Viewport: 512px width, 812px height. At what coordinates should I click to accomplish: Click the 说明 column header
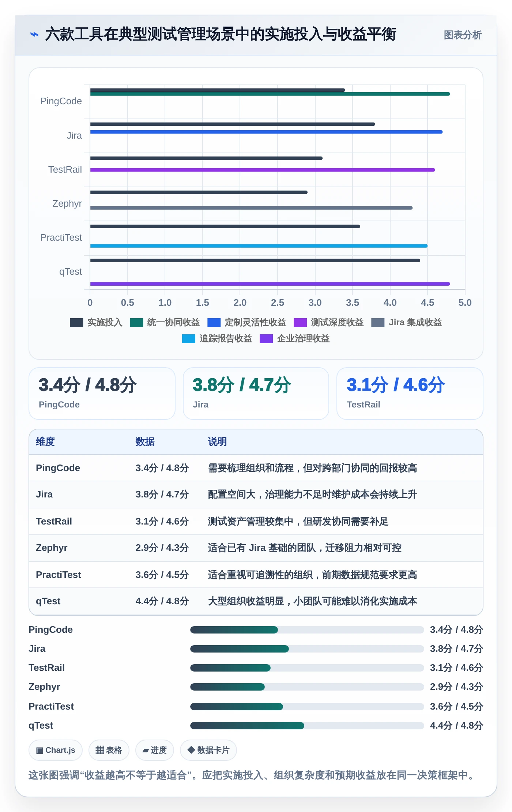tap(217, 442)
